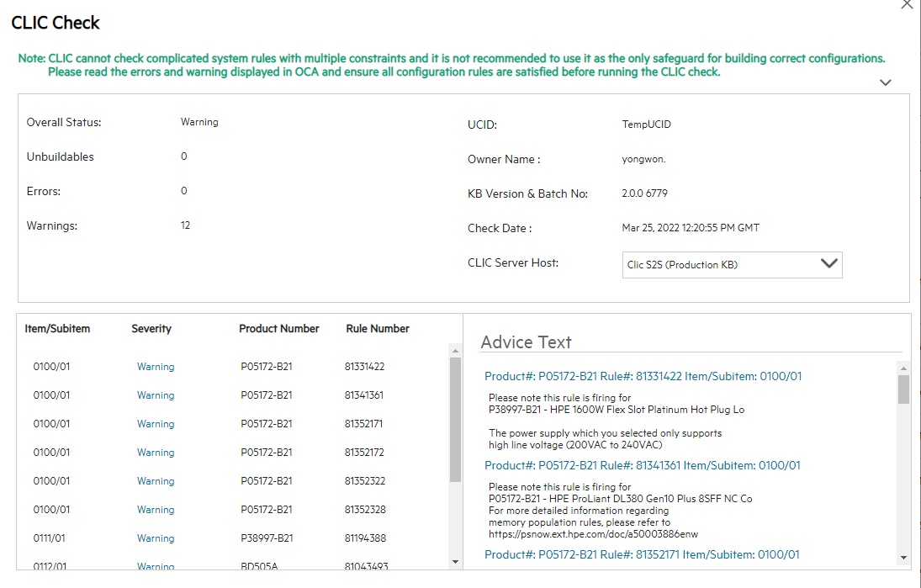Select the Item/Subitem column header
This screenshot has height=588, width=921.
click(x=57, y=329)
